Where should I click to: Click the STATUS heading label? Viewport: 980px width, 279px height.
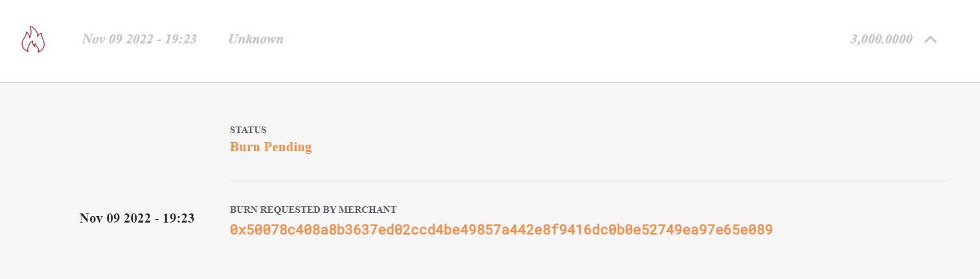pos(248,130)
